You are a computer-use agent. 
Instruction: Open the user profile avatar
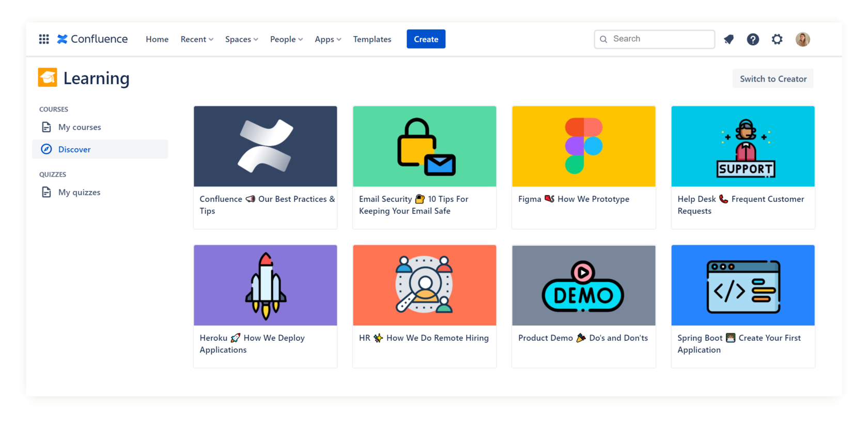(802, 39)
